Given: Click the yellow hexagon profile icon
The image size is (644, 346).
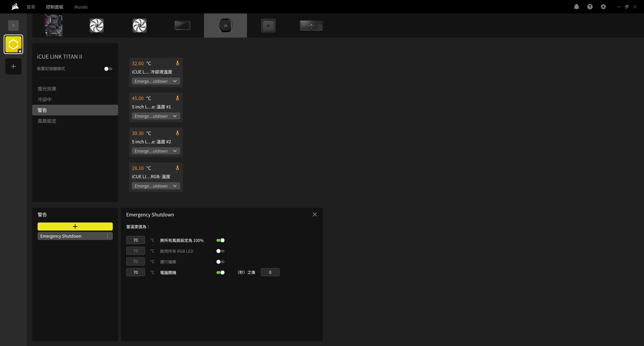Looking at the screenshot, I should coord(13,44).
